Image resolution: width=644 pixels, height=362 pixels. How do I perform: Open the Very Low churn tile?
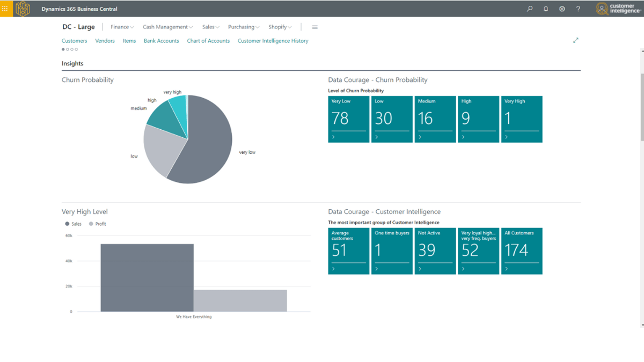(x=348, y=119)
